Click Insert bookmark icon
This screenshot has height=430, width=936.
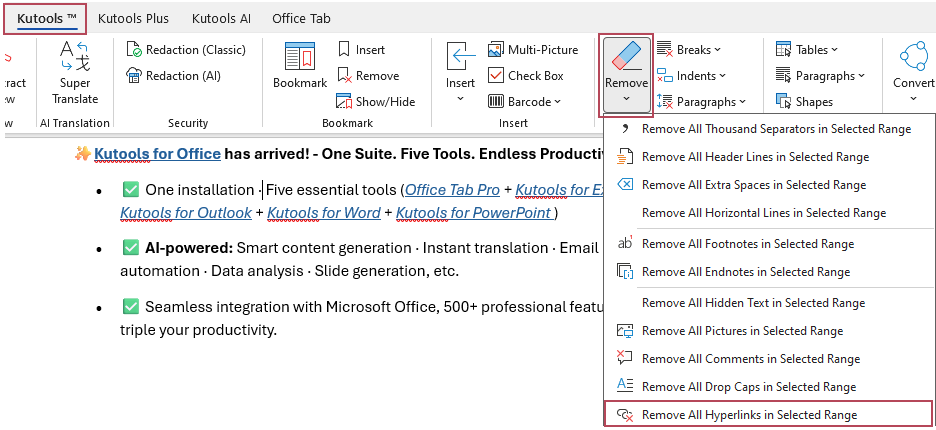(x=344, y=50)
